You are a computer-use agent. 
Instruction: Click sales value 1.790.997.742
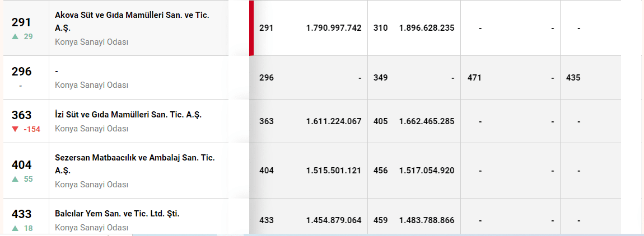tap(334, 28)
